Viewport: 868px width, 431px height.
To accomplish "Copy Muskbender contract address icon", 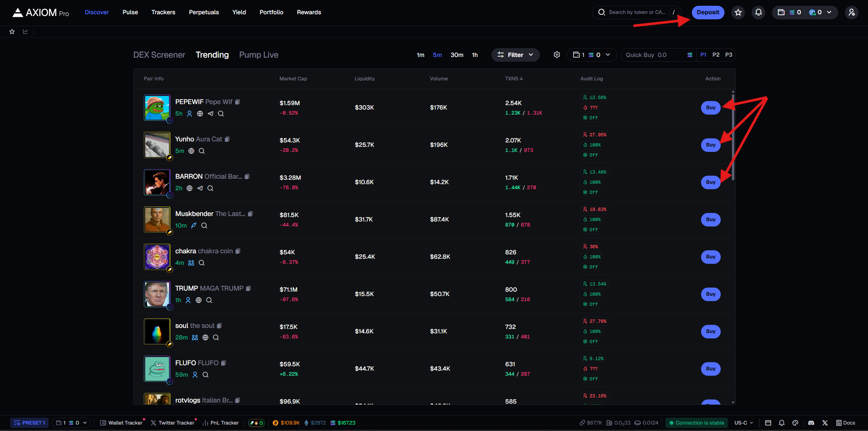I will click(x=250, y=214).
